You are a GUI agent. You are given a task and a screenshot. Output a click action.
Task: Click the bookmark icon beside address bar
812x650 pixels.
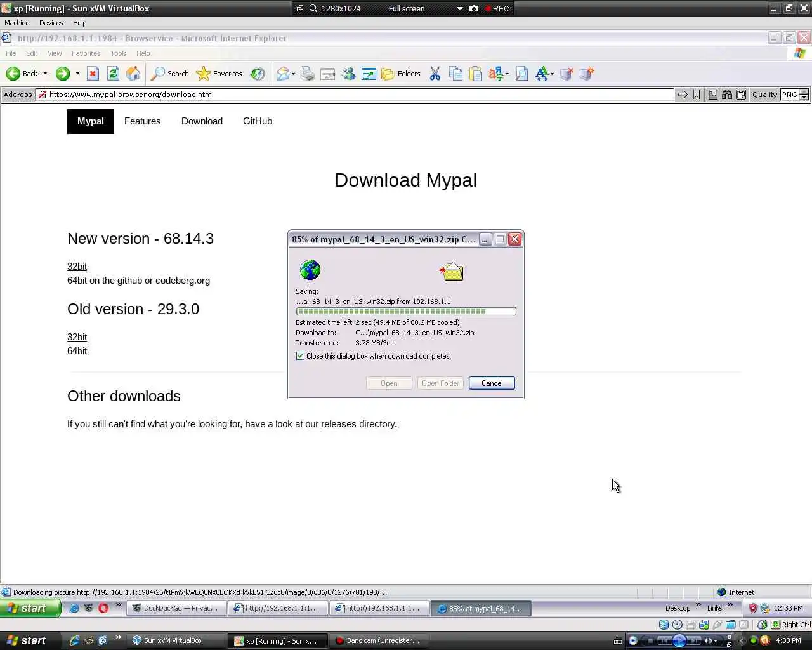697,95
